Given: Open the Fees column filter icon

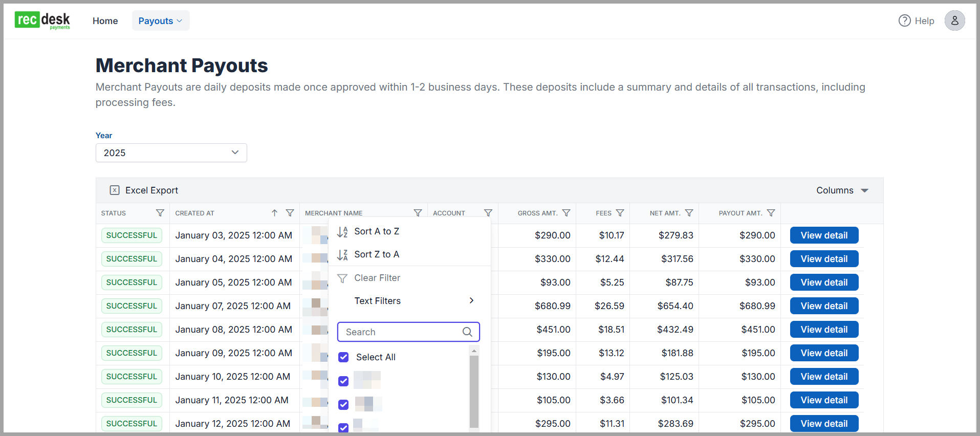Looking at the screenshot, I should (x=620, y=213).
